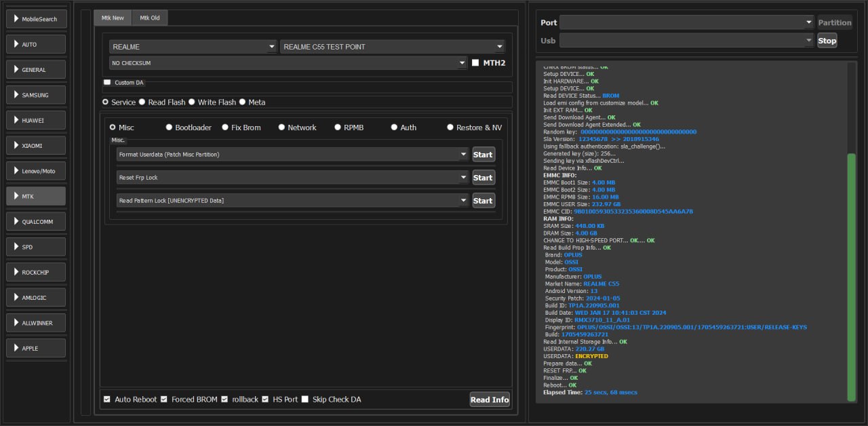Click the Fingerprint line in the log
868x426 pixels.
(675, 327)
